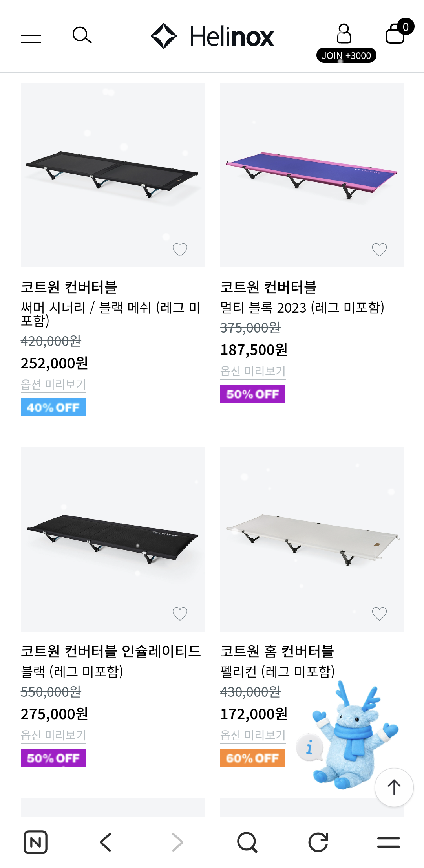424x868 pixels.
Task: Expand 옵션 미리보기 under the 252,000원 cot
Action: click(x=53, y=385)
